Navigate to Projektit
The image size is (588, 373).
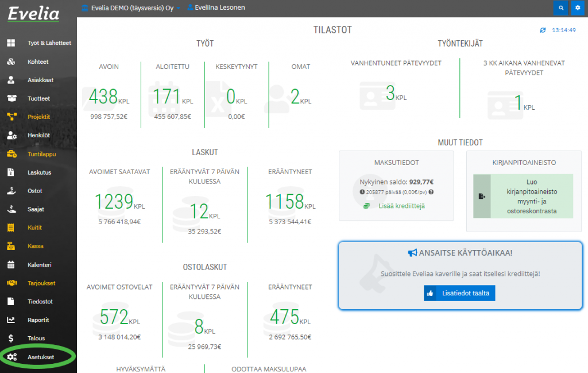pyautogui.click(x=38, y=117)
